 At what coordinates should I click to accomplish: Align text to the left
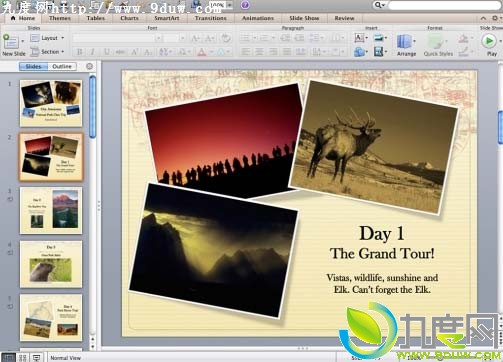point(246,52)
